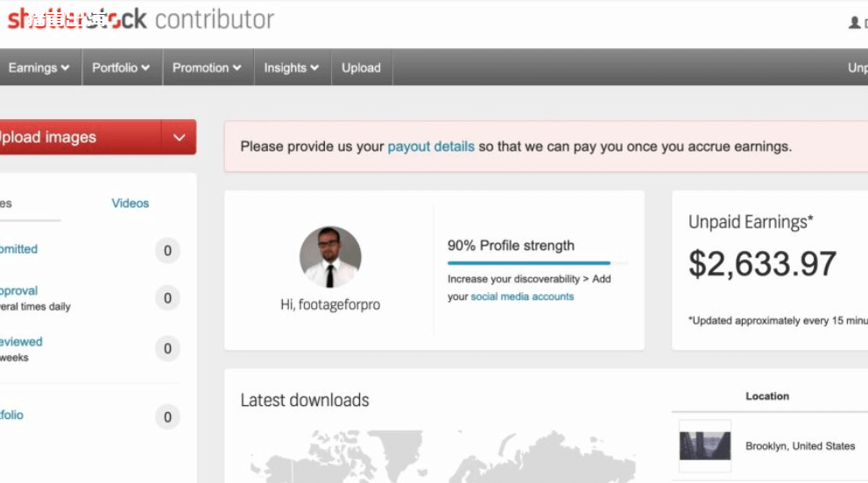Go to the Upload page
This screenshot has height=483, width=868.
[x=361, y=67]
